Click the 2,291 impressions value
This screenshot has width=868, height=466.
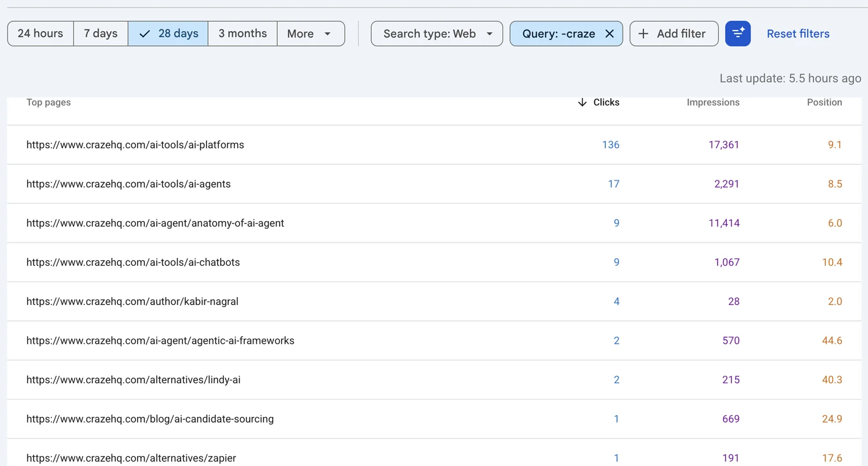727,184
